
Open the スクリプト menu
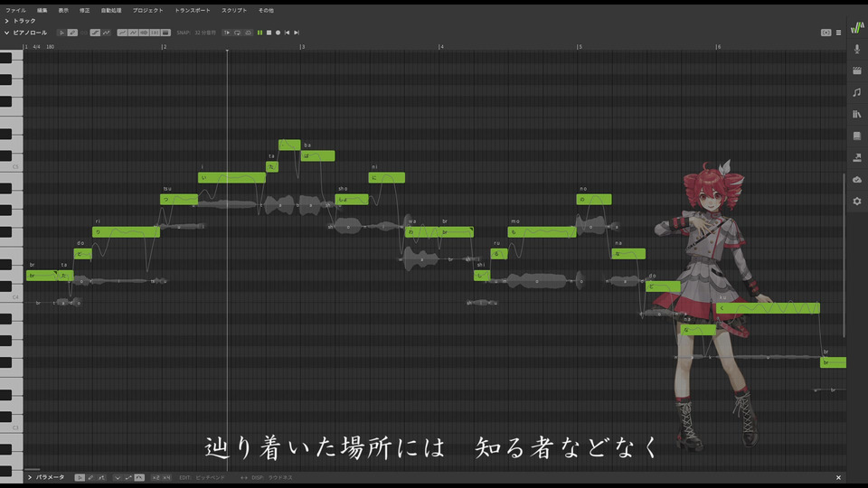(235, 10)
